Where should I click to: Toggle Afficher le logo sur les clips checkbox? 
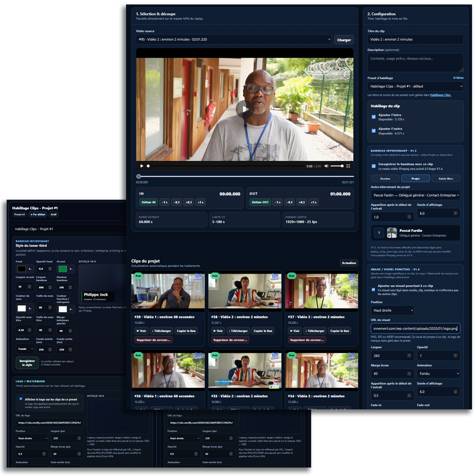(21, 399)
